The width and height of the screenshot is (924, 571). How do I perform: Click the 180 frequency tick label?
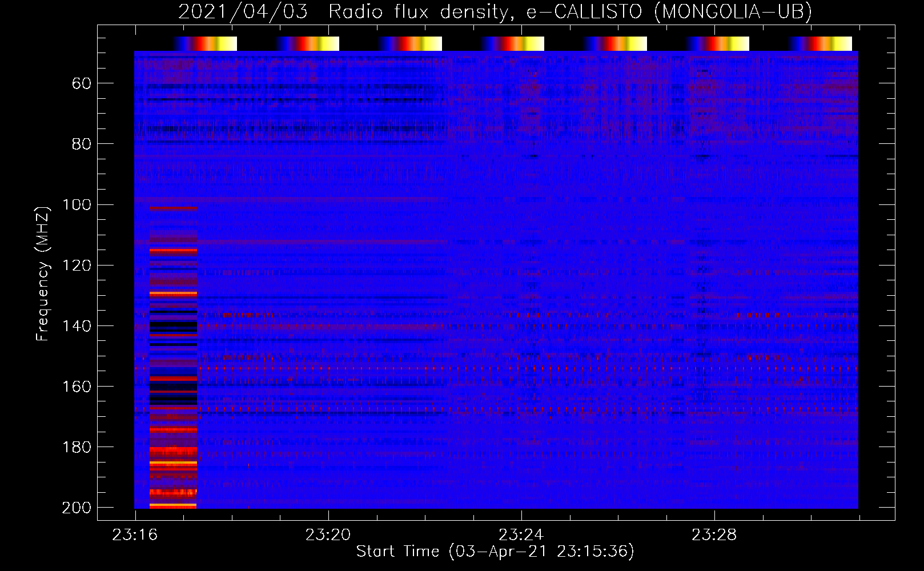77,447
